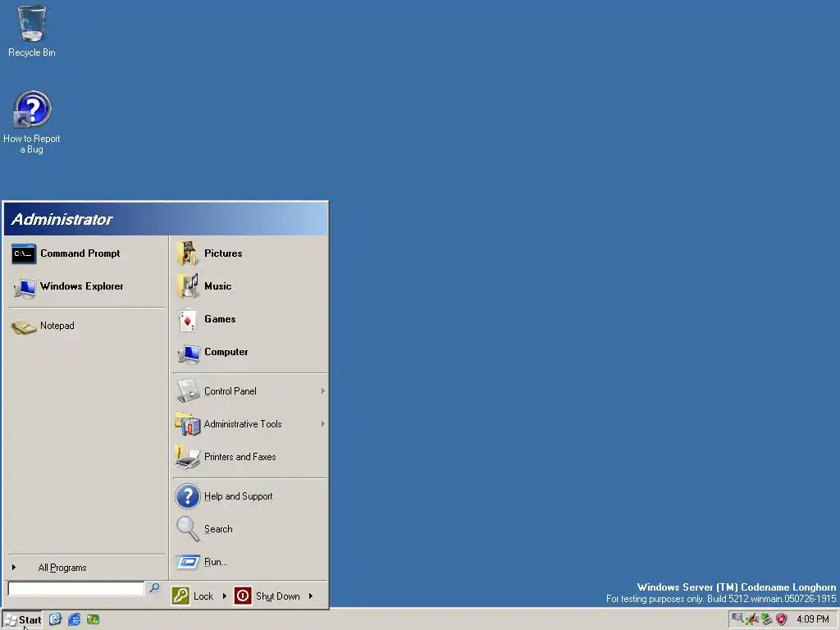
Task: Click the Shut Down button
Action: tap(267, 596)
